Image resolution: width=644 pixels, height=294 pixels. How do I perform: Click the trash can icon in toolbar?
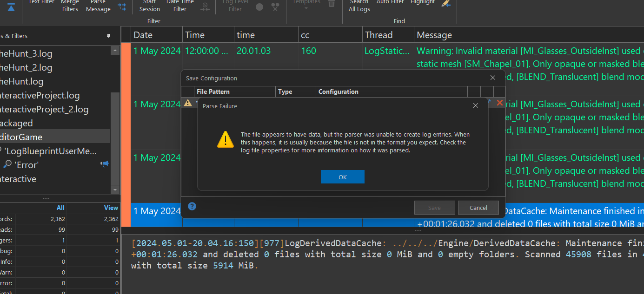pos(332,3)
